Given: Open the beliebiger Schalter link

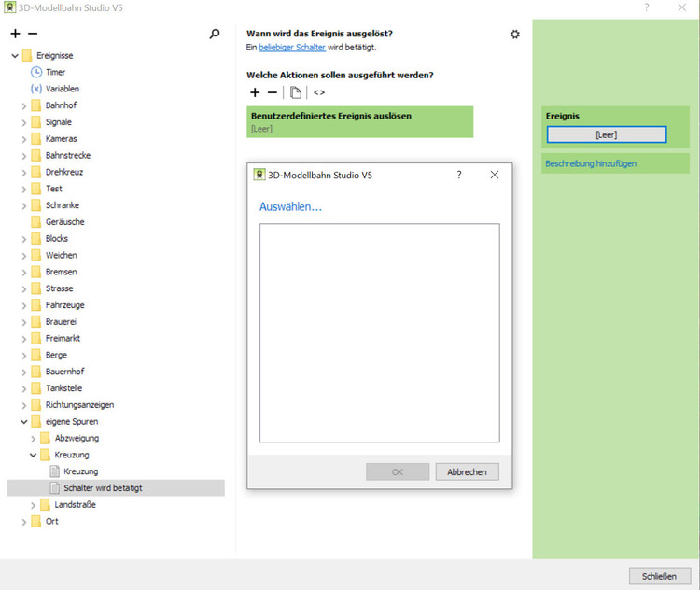Looking at the screenshot, I should click(x=292, y=47).
